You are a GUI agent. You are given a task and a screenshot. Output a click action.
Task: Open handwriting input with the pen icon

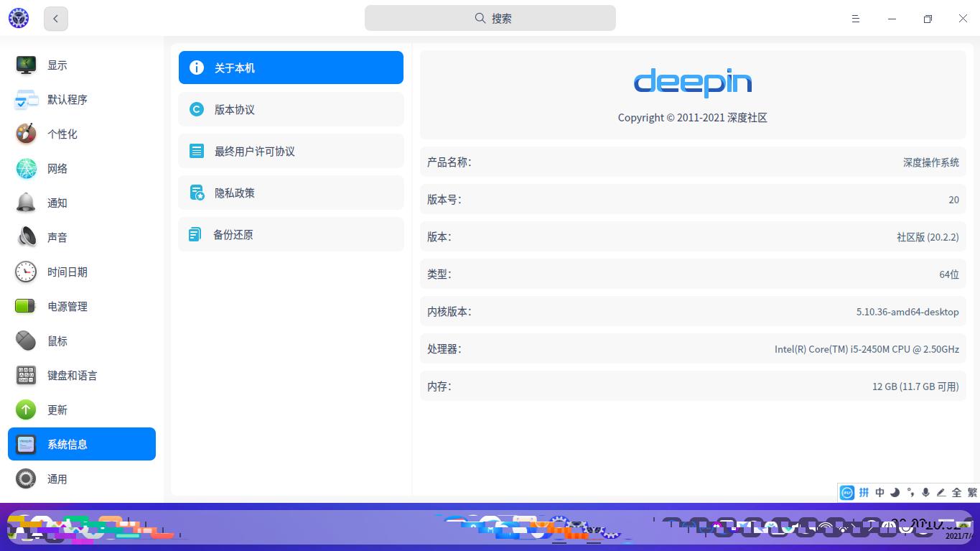[x=941, y=492]
